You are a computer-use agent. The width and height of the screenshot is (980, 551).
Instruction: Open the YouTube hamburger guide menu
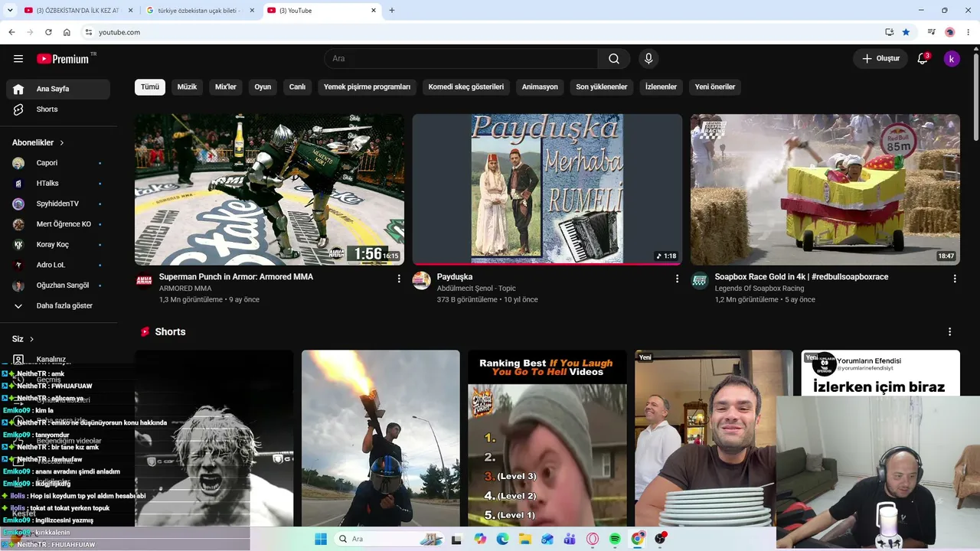pyautogui.click(x=18, y=59)
